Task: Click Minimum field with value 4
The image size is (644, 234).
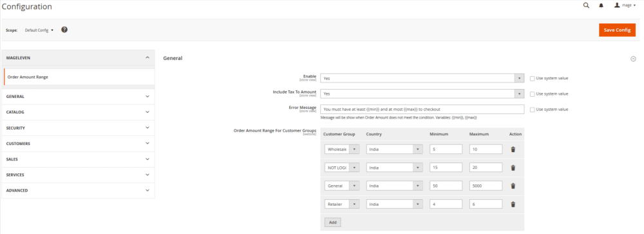Action: 446,204
